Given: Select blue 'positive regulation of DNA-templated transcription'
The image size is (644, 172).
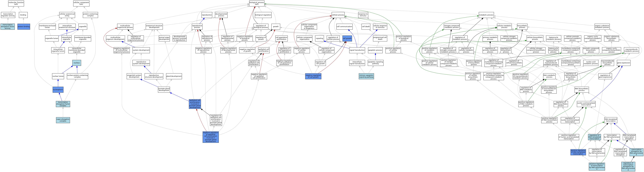Looking at the screenshot, I should (578, 152).
